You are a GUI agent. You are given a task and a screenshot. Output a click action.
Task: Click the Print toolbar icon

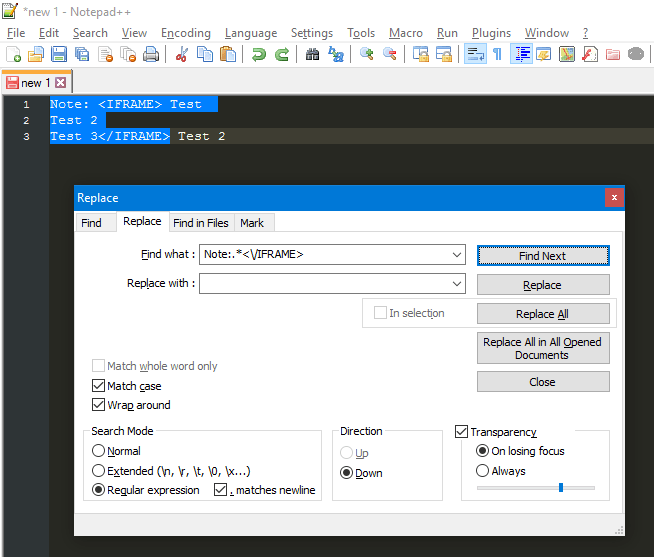151,54
